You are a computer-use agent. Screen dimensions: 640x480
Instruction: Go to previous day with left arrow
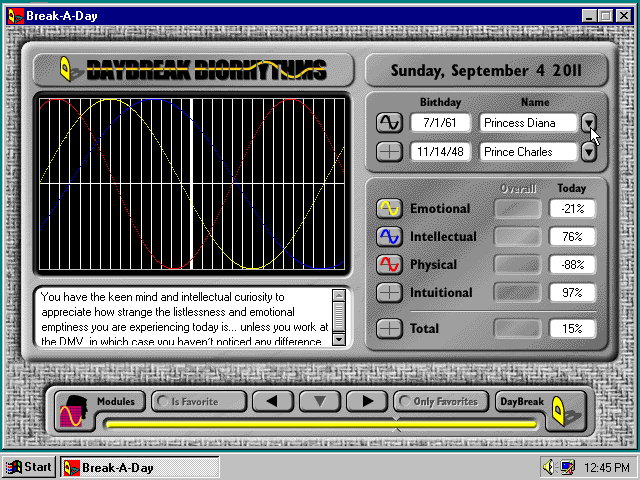coord(273,402)
